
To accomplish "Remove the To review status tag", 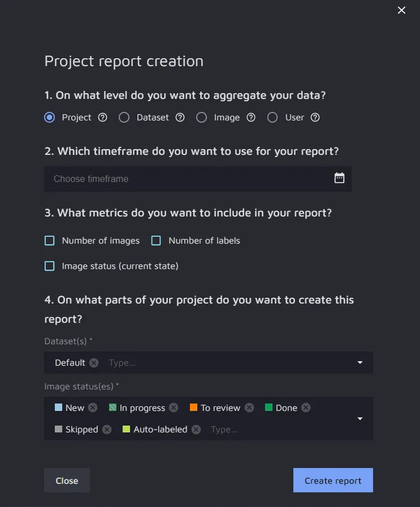I will click(249, 408).
